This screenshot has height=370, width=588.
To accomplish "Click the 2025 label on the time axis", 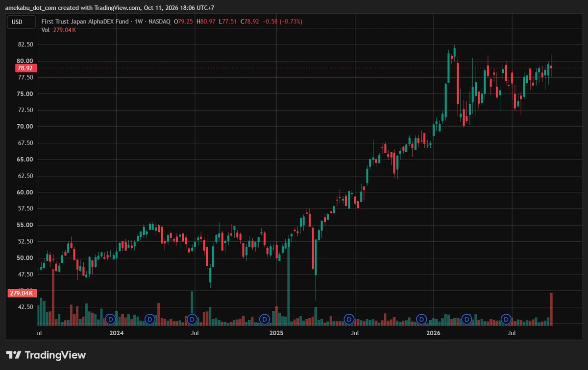I will coord(276,333).
